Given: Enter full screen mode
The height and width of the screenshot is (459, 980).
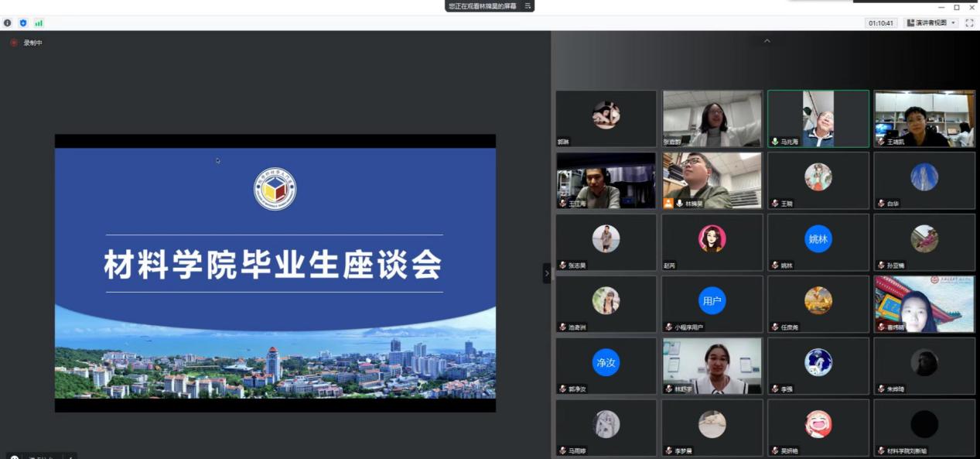Looking at the screenshot, I should [969, 23].
